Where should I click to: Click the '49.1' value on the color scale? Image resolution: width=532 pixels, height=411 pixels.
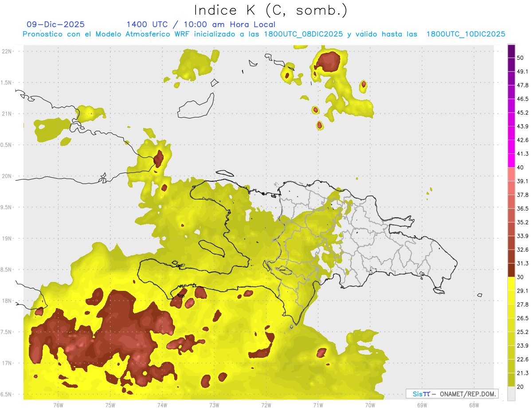[523, 71]
